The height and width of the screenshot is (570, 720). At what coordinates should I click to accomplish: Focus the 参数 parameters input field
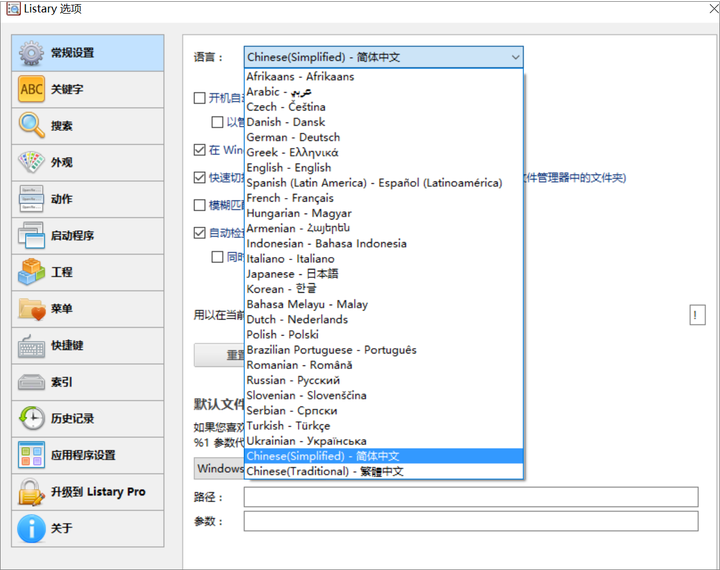tap(471, 521)
